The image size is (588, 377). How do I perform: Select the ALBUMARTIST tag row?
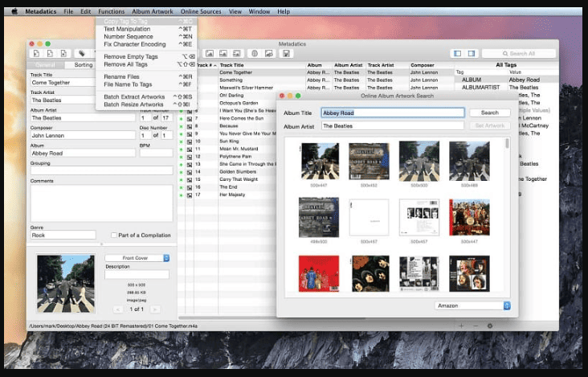pos(506,88)
